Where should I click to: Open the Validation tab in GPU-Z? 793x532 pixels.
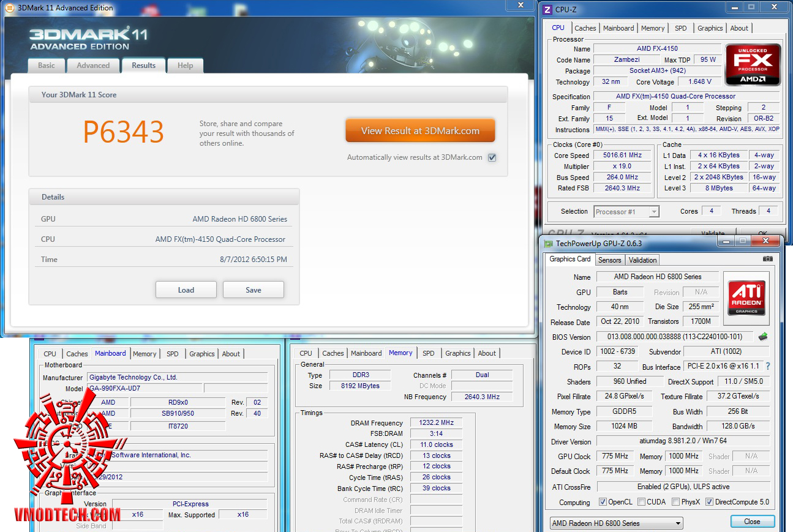pyautogui.click(x=643, y=260)
